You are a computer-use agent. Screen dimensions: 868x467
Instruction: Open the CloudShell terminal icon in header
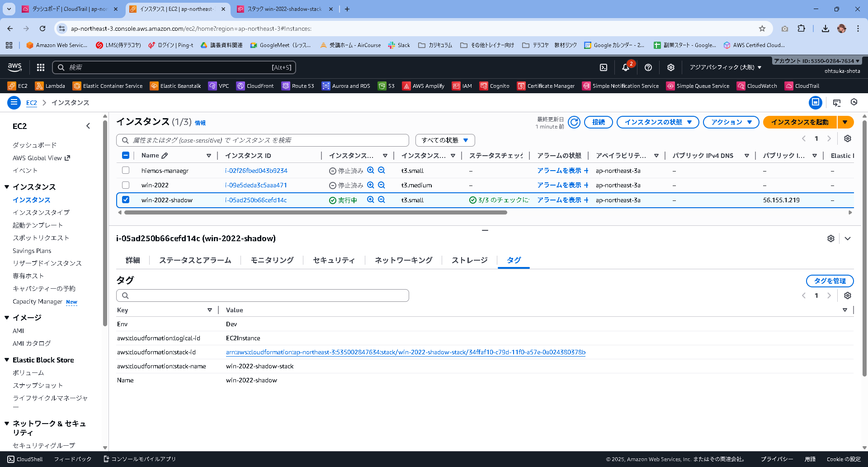[x=604, y=67]
